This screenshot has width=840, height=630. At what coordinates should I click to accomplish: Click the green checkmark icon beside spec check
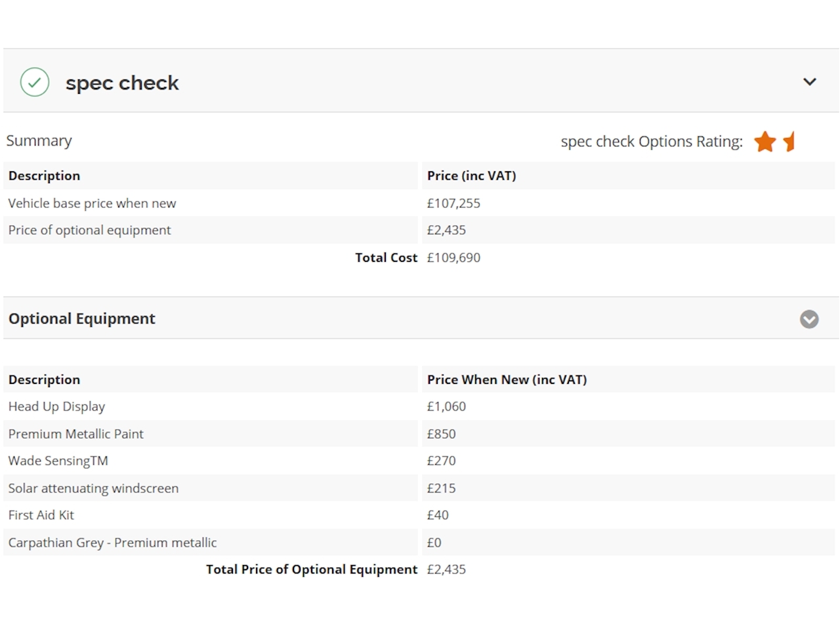pyautogui.click(x=35, y=82)
